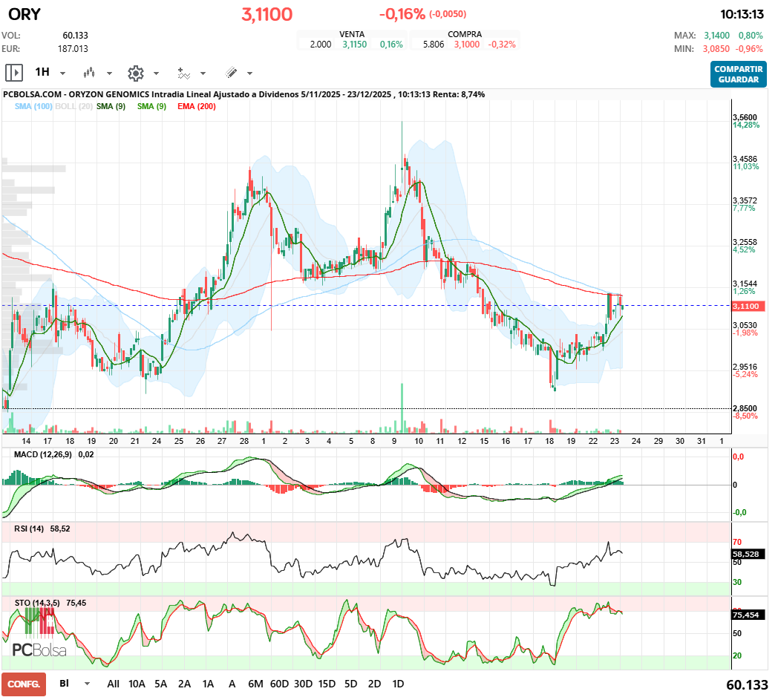Viewport: 778px width, 700px height.
Task: Click the GUARDAR button
Action: click(738, 79)
